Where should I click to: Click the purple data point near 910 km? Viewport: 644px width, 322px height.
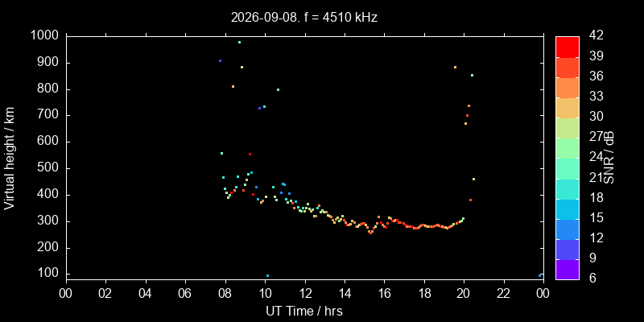click(x=220, y=61)
